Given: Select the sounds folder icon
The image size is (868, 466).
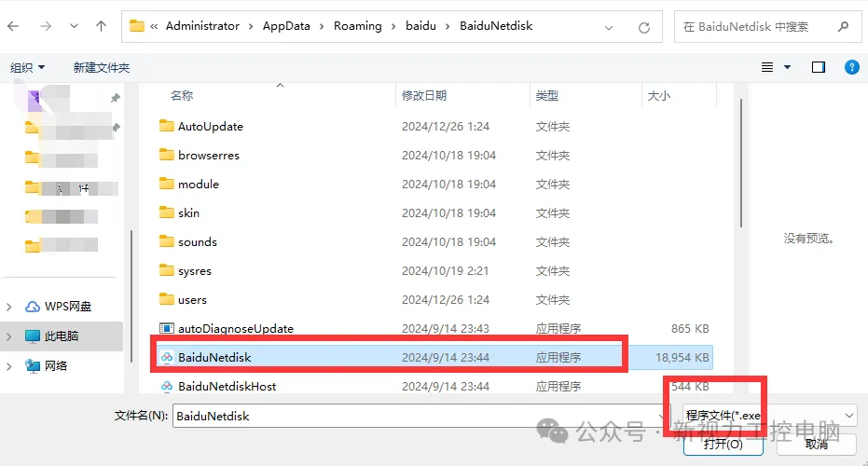Looking at the screenshot, I should (x=167, y=241).
